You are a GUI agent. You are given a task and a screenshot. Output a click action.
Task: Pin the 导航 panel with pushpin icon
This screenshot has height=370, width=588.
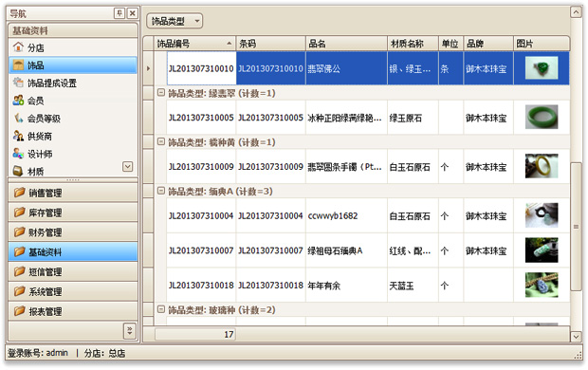tap(119, 13)
